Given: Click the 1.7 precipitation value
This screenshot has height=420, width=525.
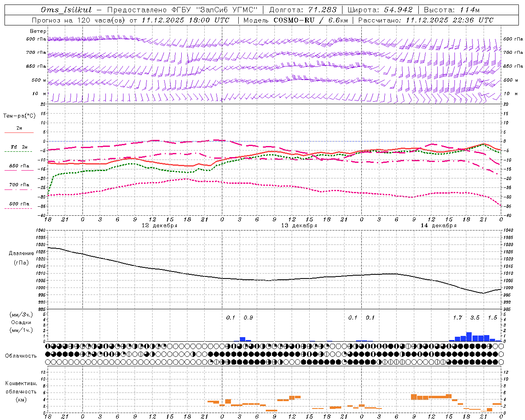Looking at the screenshot, I should [x=457, y=317].
